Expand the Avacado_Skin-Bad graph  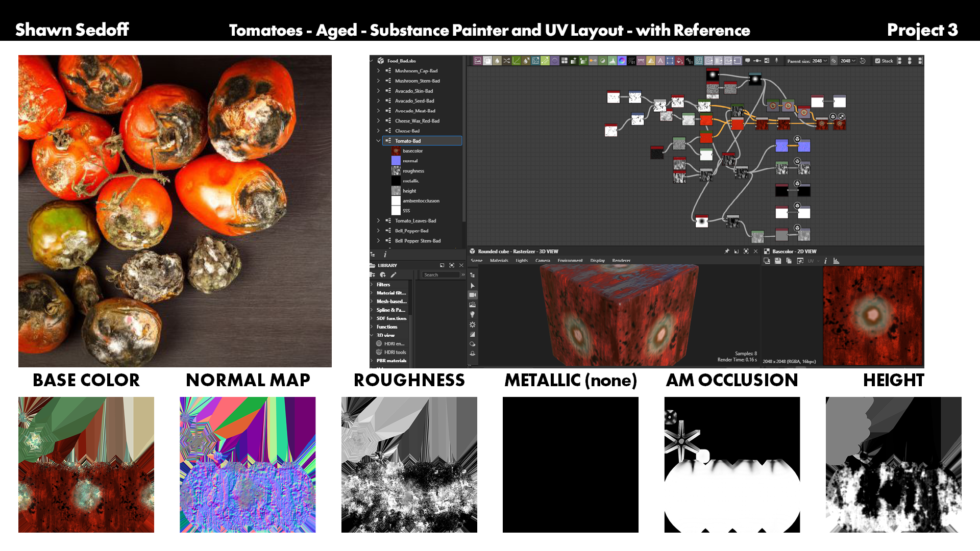[x=378, y=91]
